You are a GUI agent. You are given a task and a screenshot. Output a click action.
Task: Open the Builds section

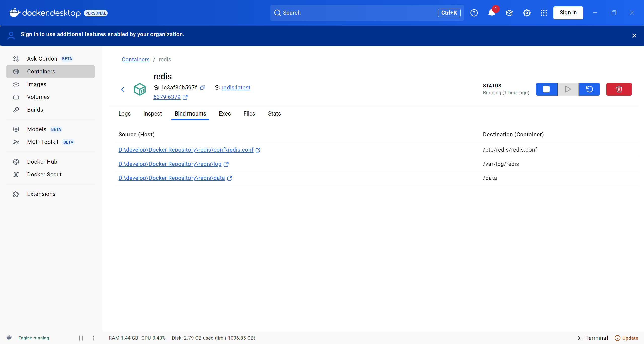tap(50, 110)
